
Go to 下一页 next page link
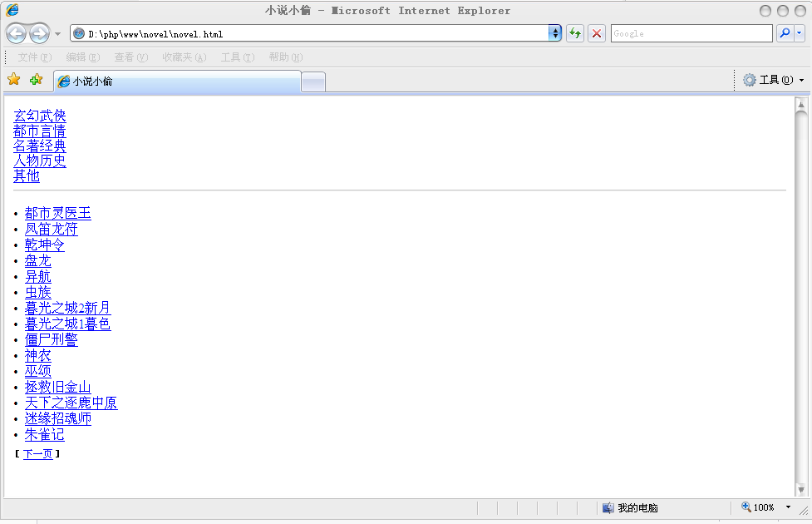pyautogui.click(x=37, y=454)
